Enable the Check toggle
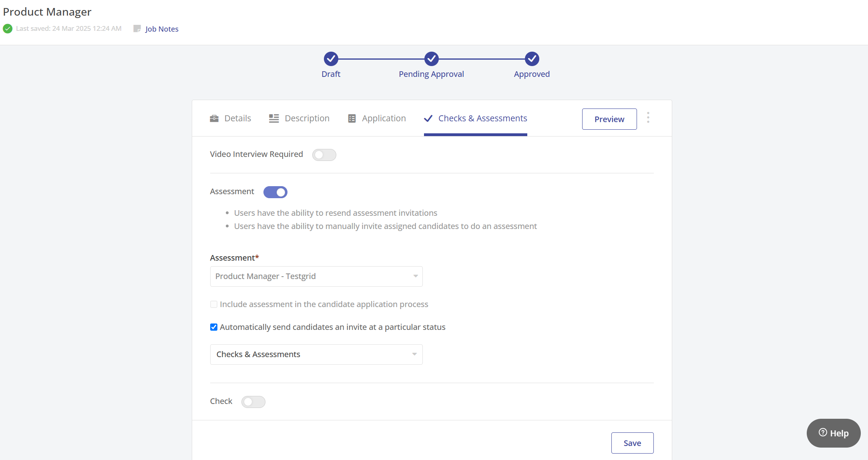The height and width of the screenshot is (460, 868). [253, 402]
